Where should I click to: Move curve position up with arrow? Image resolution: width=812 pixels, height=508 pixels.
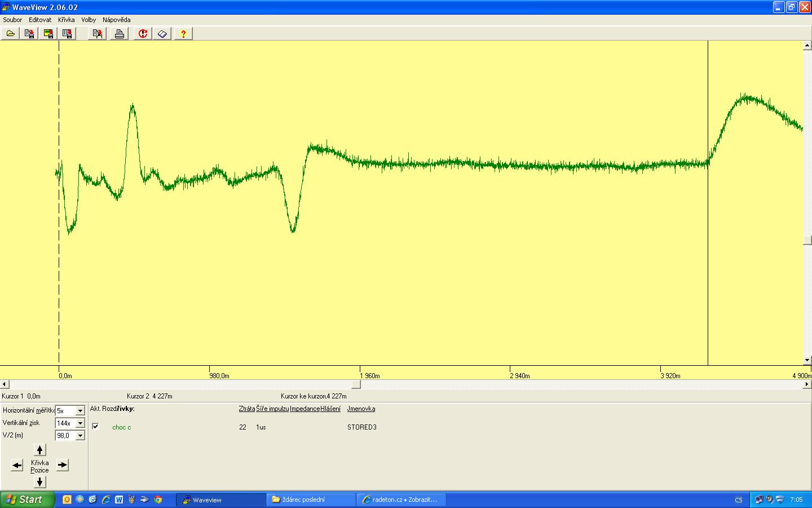tap(39, 450)
